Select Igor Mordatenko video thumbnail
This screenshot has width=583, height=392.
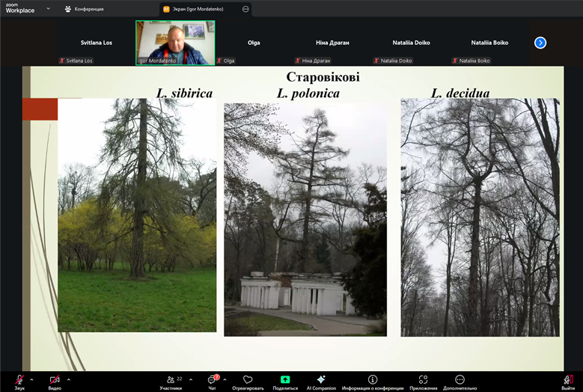175,43
